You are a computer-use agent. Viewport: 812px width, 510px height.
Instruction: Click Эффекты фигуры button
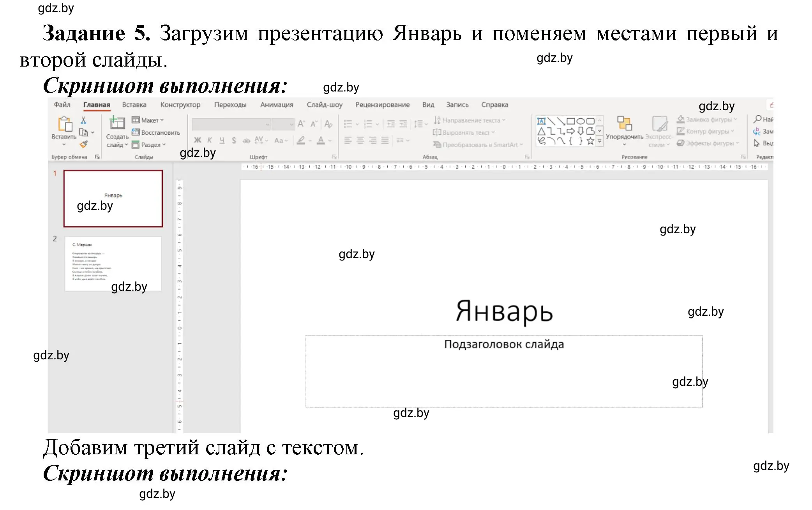pyautogui.click(x=708, y=143)
